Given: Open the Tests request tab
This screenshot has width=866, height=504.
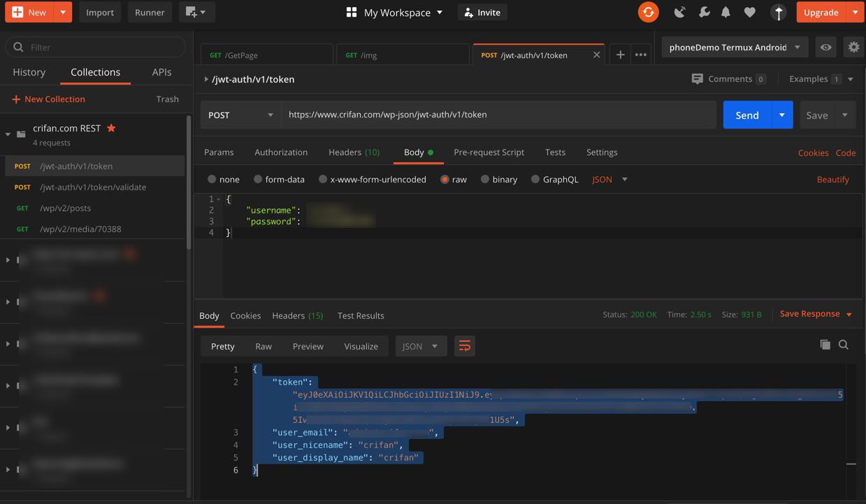Looking at the screenshot, I should pos(555,152).
